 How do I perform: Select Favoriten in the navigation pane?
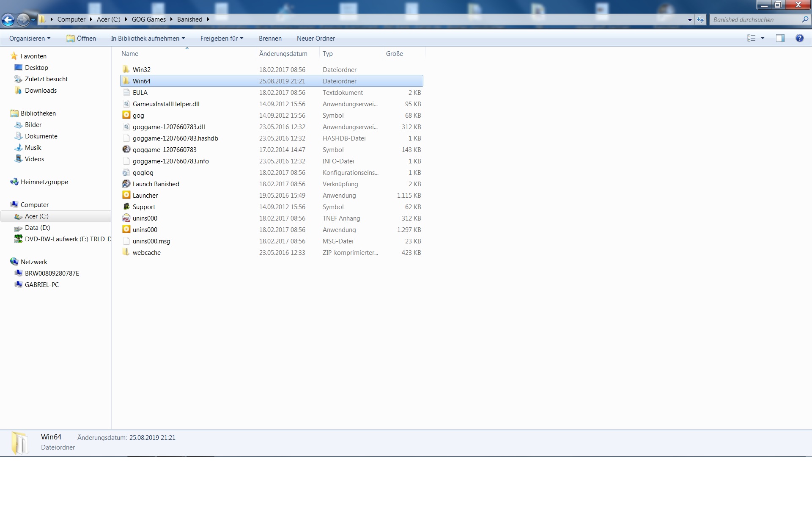coord(33,56)
